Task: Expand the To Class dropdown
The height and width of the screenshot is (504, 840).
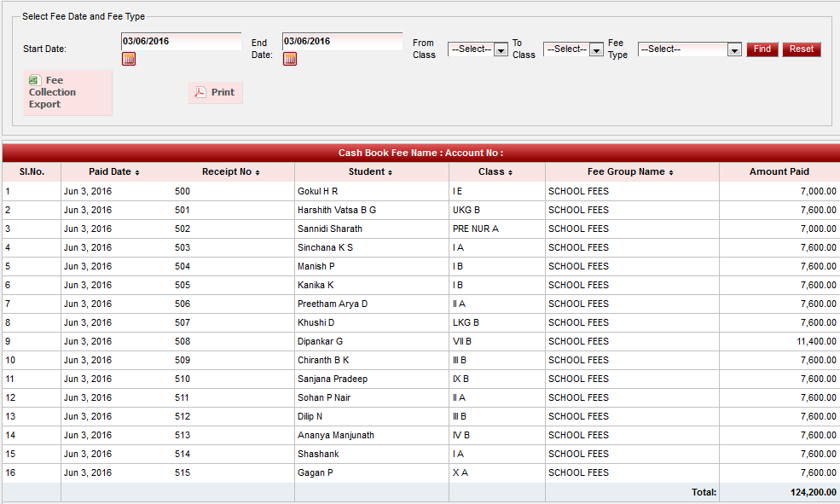Action: point(596,49)
